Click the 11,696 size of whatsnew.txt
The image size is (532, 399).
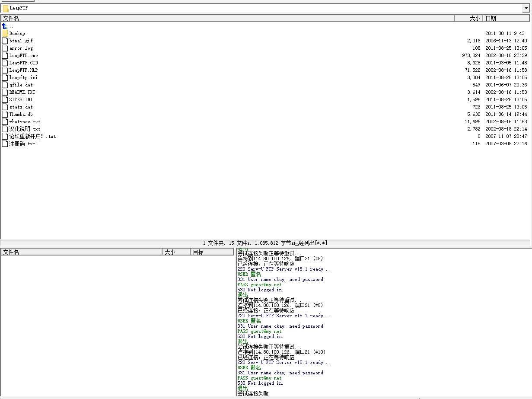click(472, 121)
